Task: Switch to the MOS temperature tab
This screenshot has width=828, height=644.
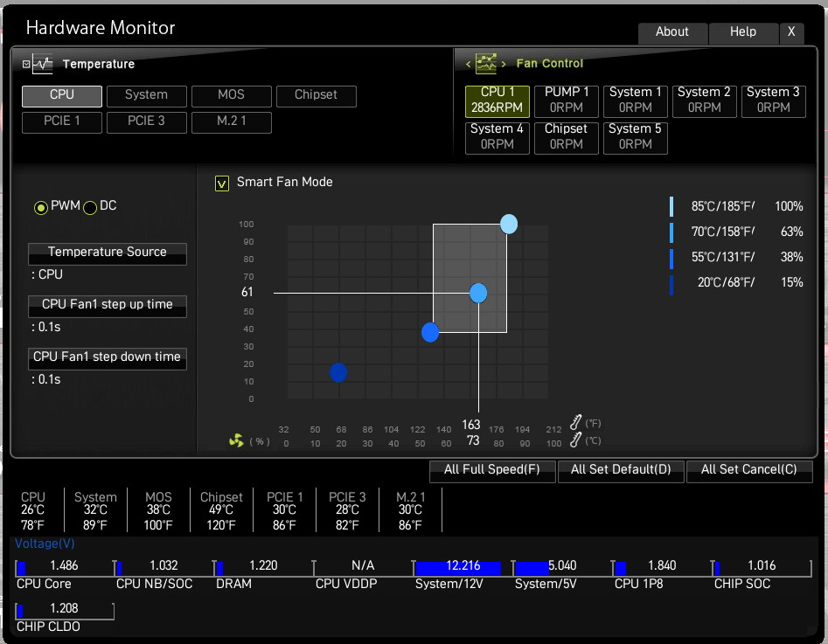Action: pyautogui.click(x=232, y=96)
